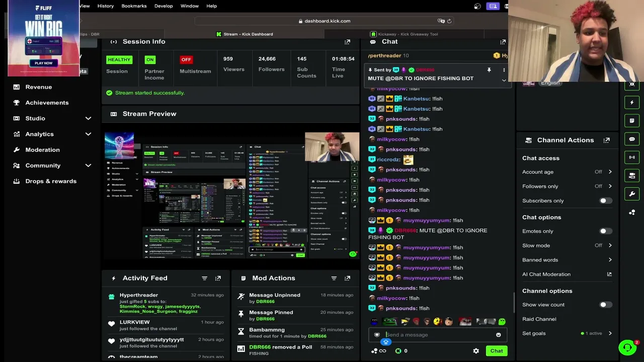Open the Develop menu
Viewport: 644px width, 362px height.
[x=164, y=6]
